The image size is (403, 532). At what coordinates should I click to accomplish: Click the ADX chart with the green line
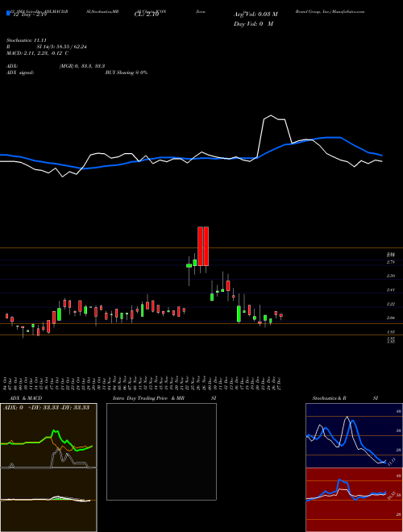(48, 435)
